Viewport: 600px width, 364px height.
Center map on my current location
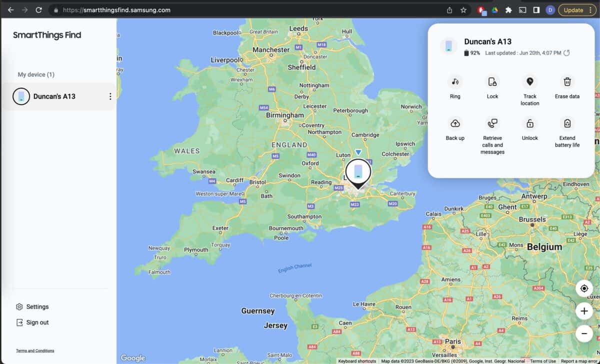pos(584,289)
